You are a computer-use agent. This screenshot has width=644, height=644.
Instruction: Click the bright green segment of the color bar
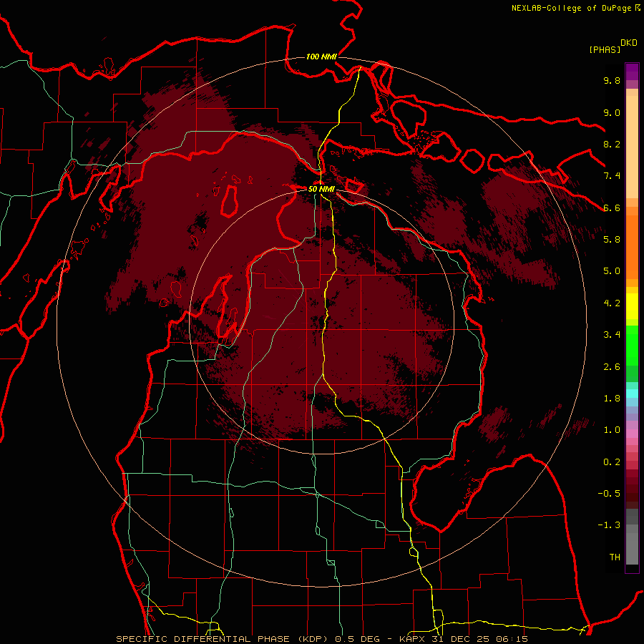click(632, 346)
